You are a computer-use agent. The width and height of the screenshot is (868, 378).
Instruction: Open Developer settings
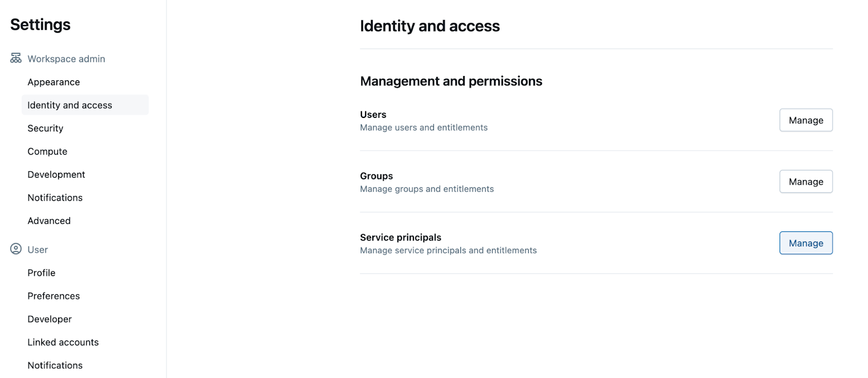pyautogui.click(x=50, y=319)
